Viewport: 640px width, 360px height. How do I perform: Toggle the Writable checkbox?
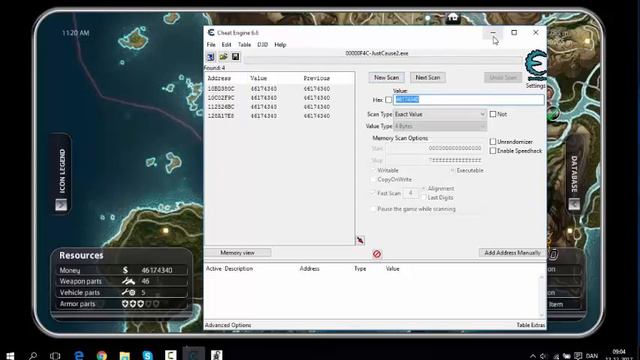pyautogui.click(x=373, y=170)
